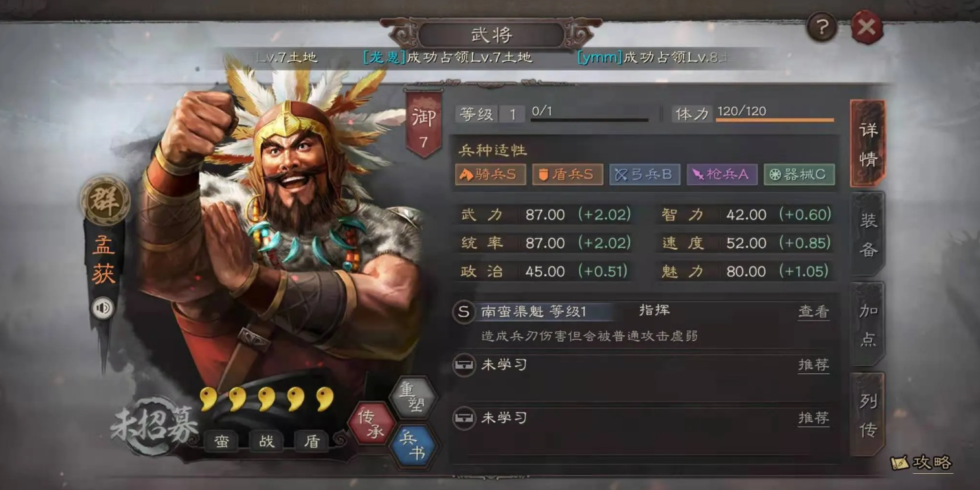The height and width of the screenshot is (490, 980).
Task: Click 推荐 for the third skill slot
Action: click(x=813, y=418)
